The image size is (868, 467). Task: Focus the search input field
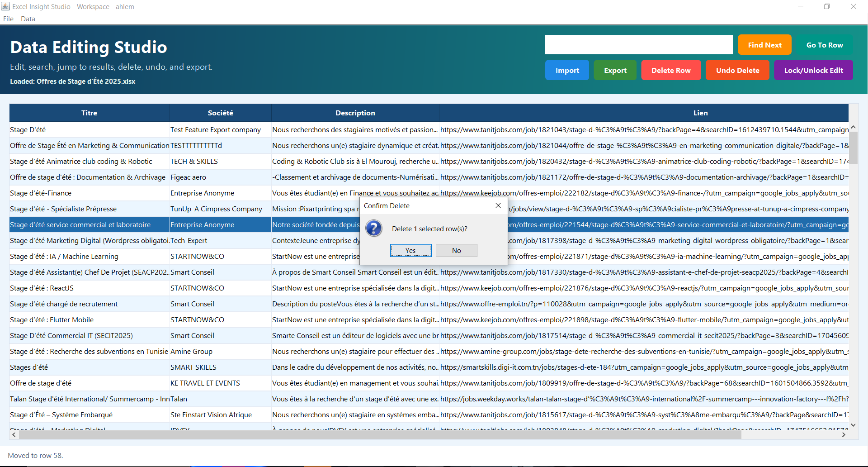pos(639,45)
